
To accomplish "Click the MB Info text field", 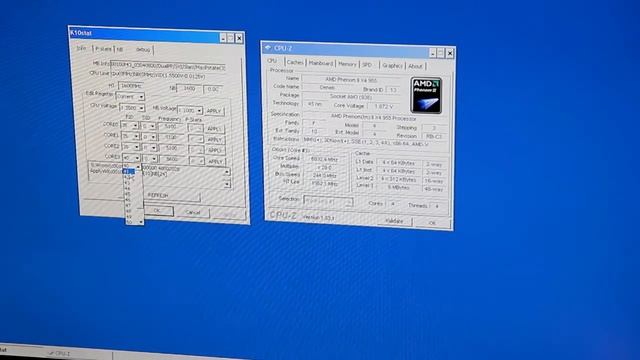I will [168, 67].
